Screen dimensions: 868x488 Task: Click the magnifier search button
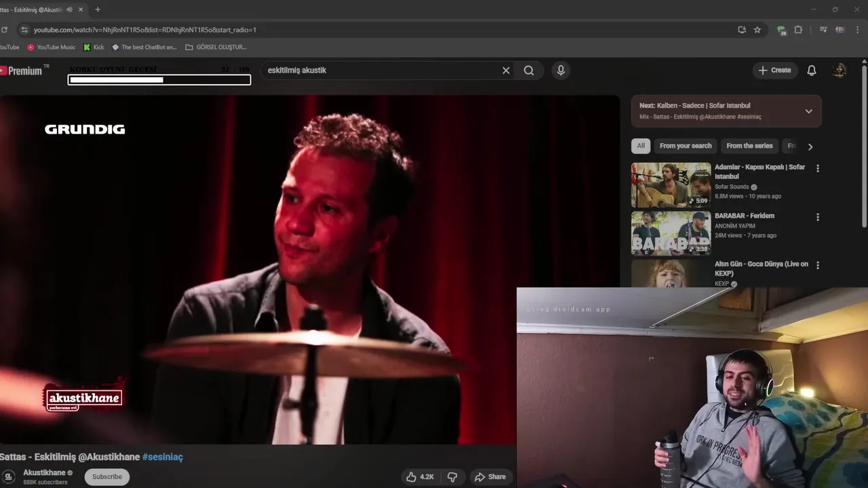pos(529,70)
